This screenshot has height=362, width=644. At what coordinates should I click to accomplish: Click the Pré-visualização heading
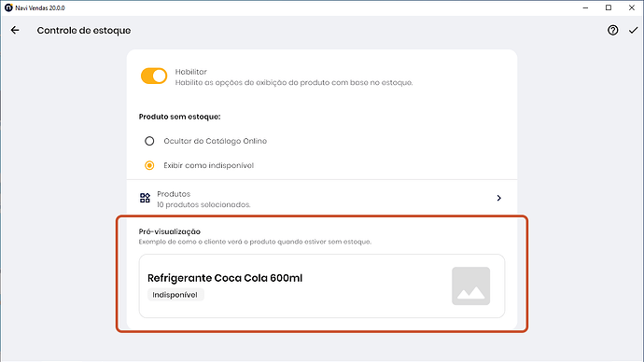pos(170,231)
